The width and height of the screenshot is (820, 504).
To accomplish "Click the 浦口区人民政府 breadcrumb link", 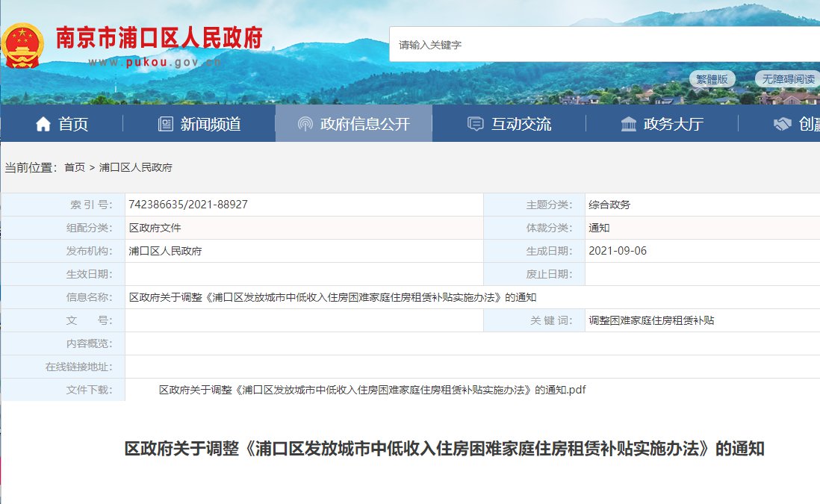I will point(135,167).
